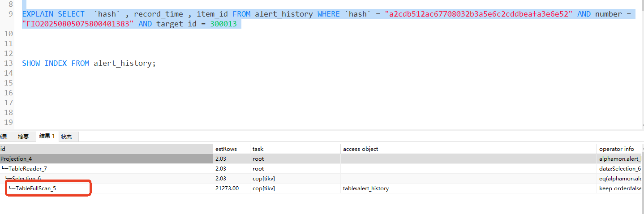Click the access object column header
The image size is (644, 214).
pyautogui.click(x=360, y=149)
